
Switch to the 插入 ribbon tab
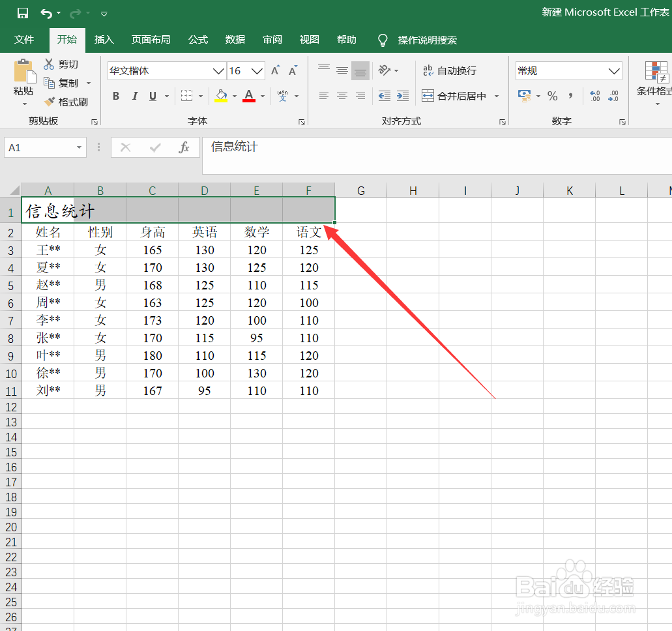pyautogui.click(x=104, y=40)
